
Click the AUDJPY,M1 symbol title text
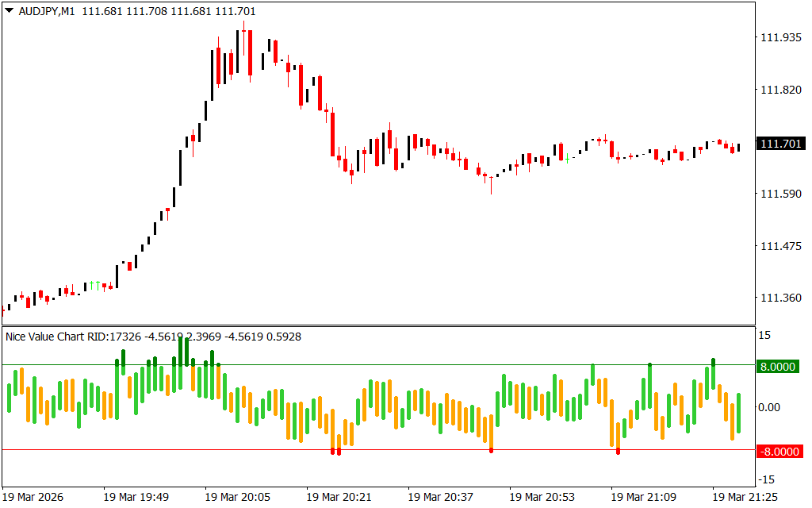point(46,11)
